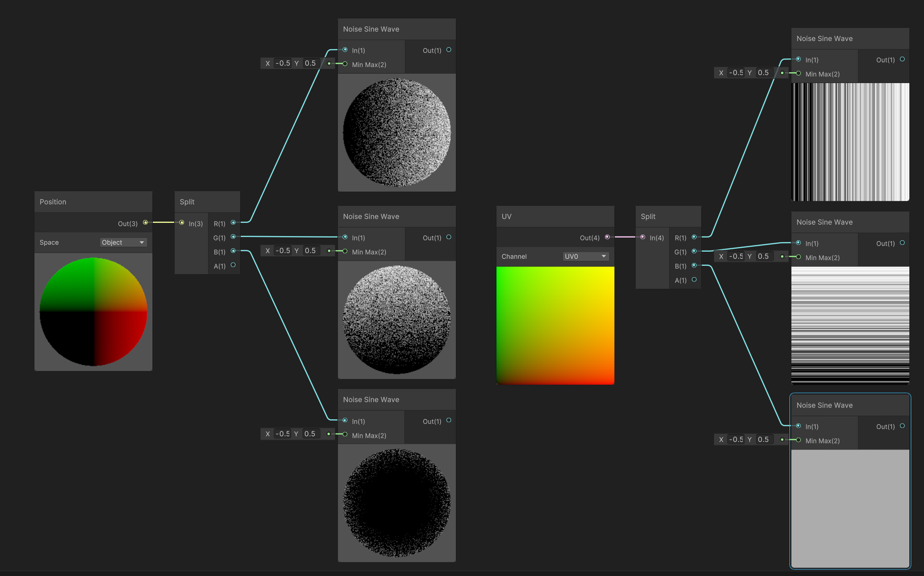Click G(1) port on Split with In(3)
Viewport: 924px width, 576px height.
(233, 237)
